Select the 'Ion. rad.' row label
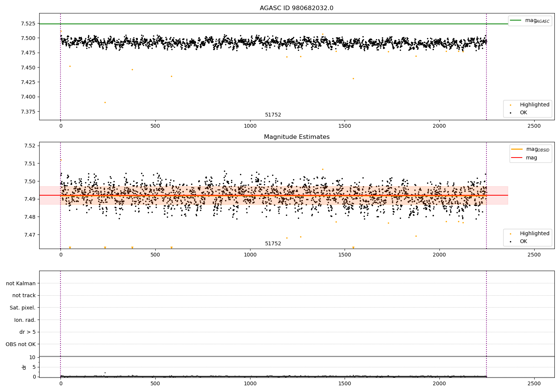Image resolution: width=560 pixels, height=392 pixels. 25,320
